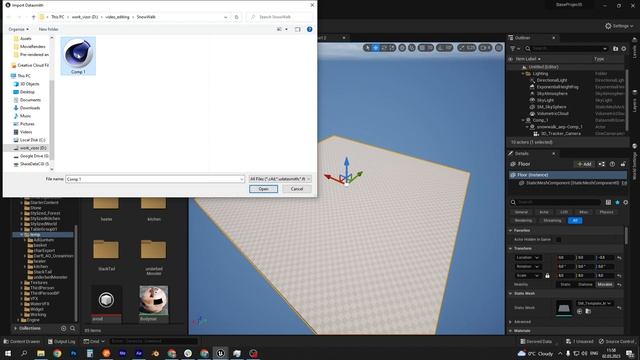
Task: Click the Outliner search box
Action: tap(567, 49)
